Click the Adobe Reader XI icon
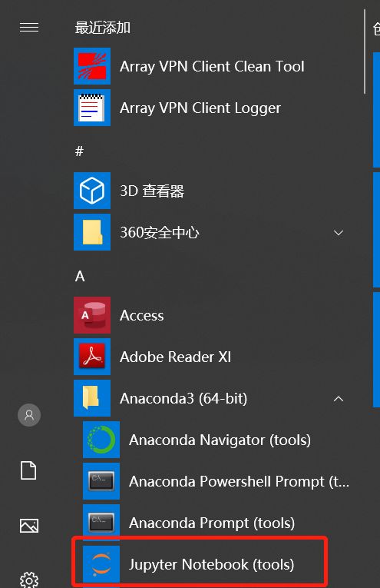 92,357
